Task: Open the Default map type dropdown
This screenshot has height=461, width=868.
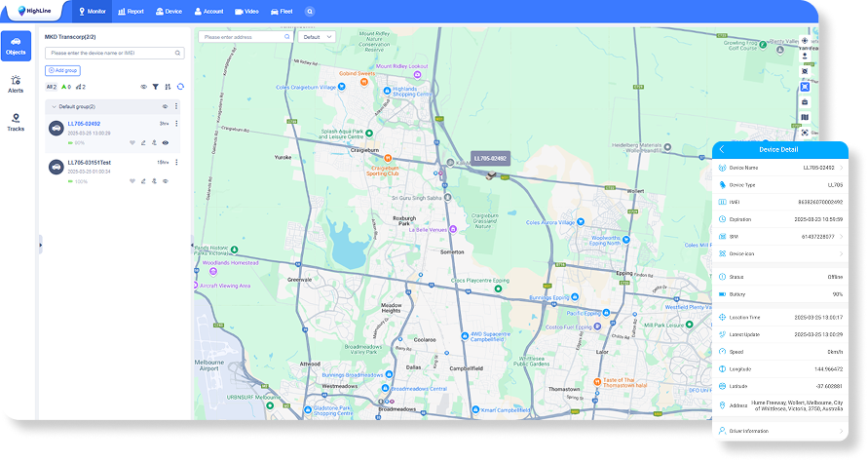Action: [x=317, y=37]
